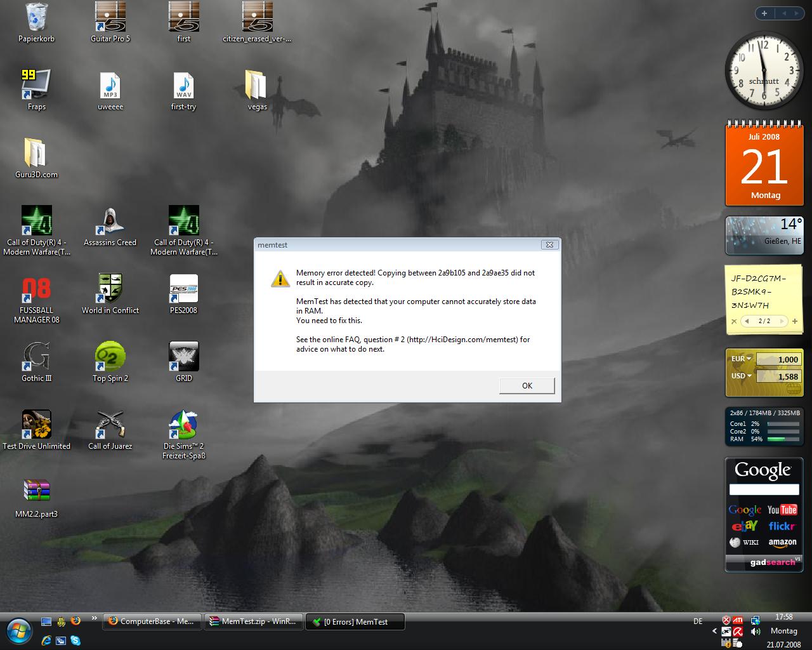
Task: Click the DE language indicator
Action: pyautogui.click(x=698, y=621)
